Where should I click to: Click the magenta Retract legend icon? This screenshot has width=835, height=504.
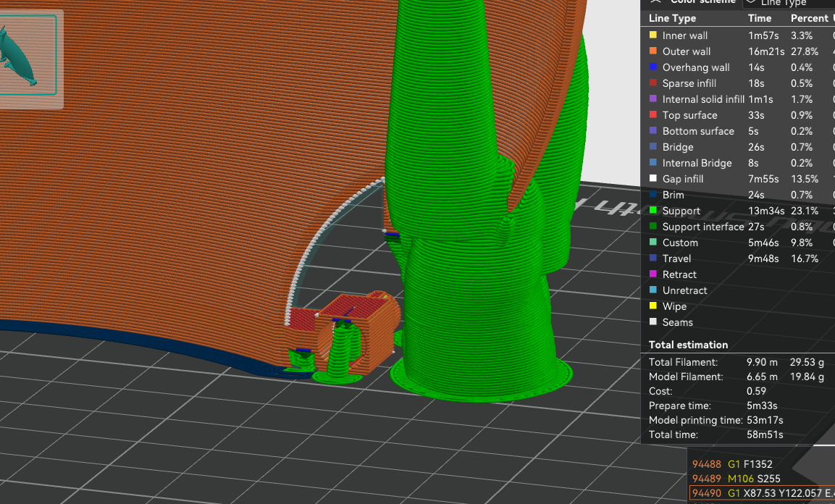click(653, 274)
